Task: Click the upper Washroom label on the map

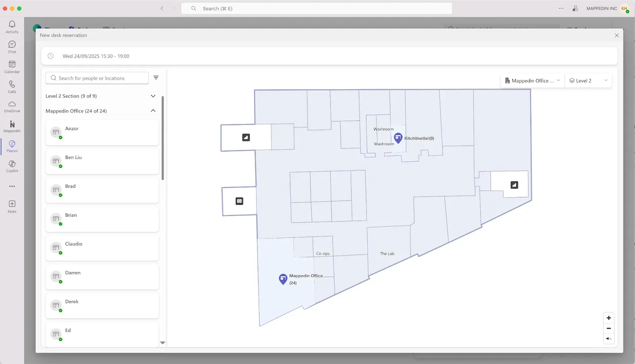Action: tap(383, 129)
